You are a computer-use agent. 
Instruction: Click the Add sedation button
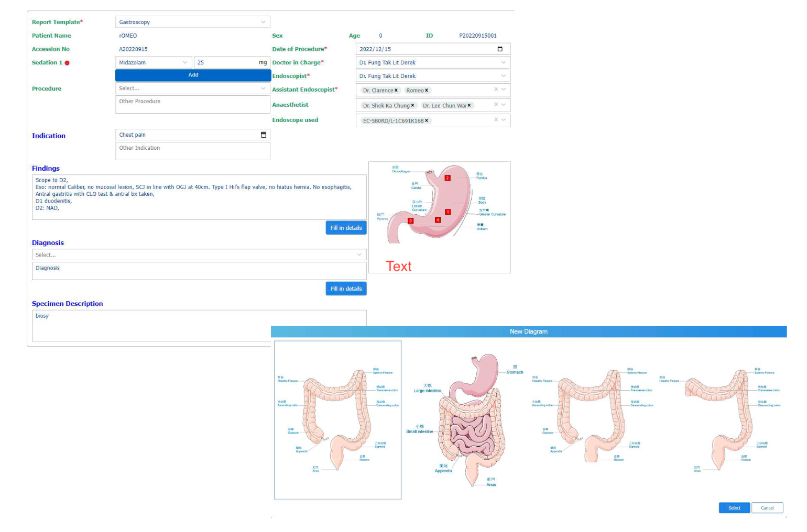pyautogui.click(x=193, y=75)
